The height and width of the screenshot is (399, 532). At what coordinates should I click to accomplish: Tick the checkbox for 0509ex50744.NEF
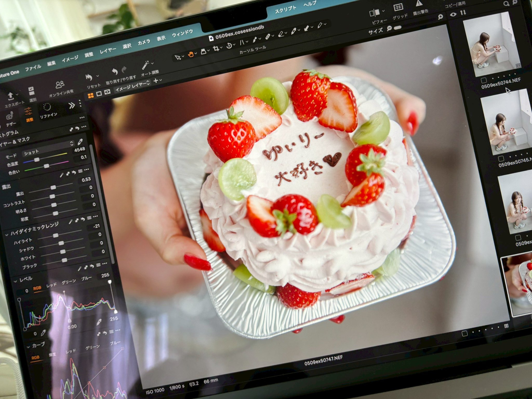484,80
